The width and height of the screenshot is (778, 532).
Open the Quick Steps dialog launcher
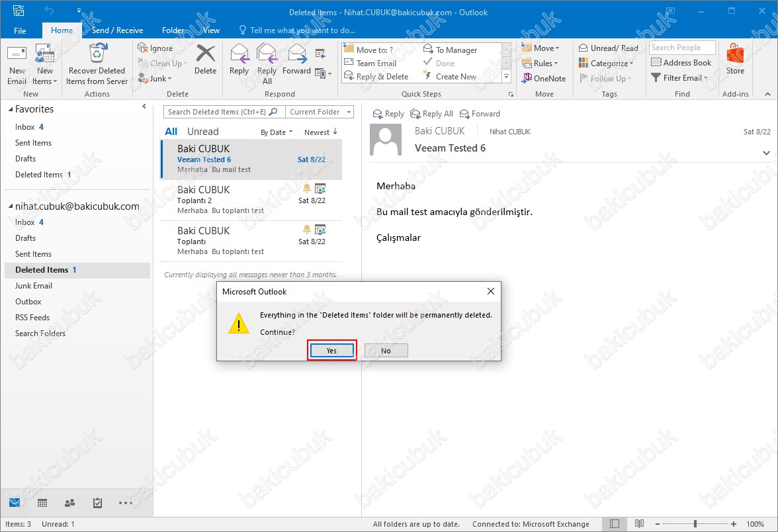point(511,94)
